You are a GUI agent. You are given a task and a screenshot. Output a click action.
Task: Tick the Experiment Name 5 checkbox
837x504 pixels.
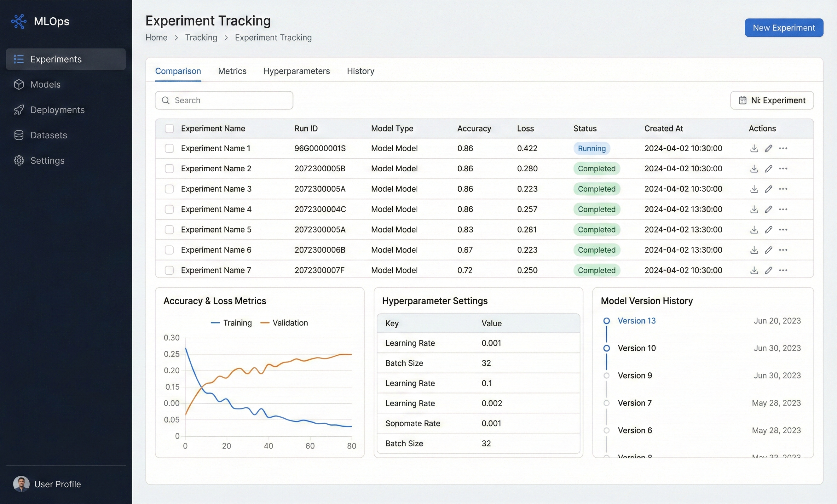click(x=169, y=230)
